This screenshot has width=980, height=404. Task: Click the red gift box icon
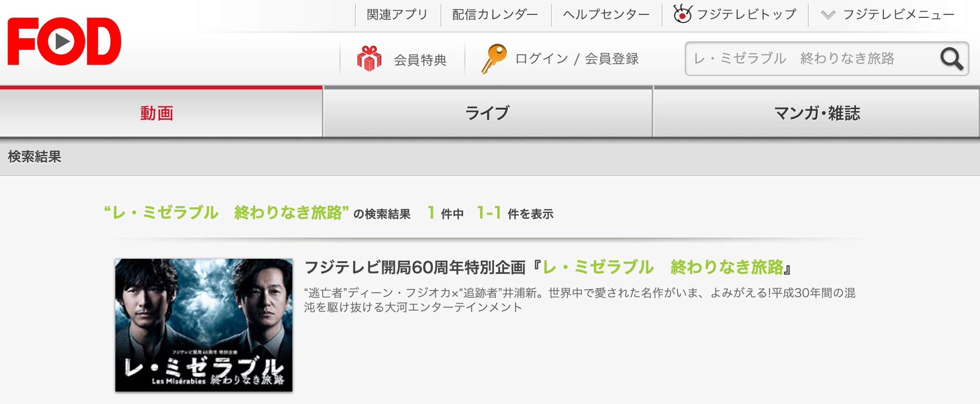pos(369,58)
